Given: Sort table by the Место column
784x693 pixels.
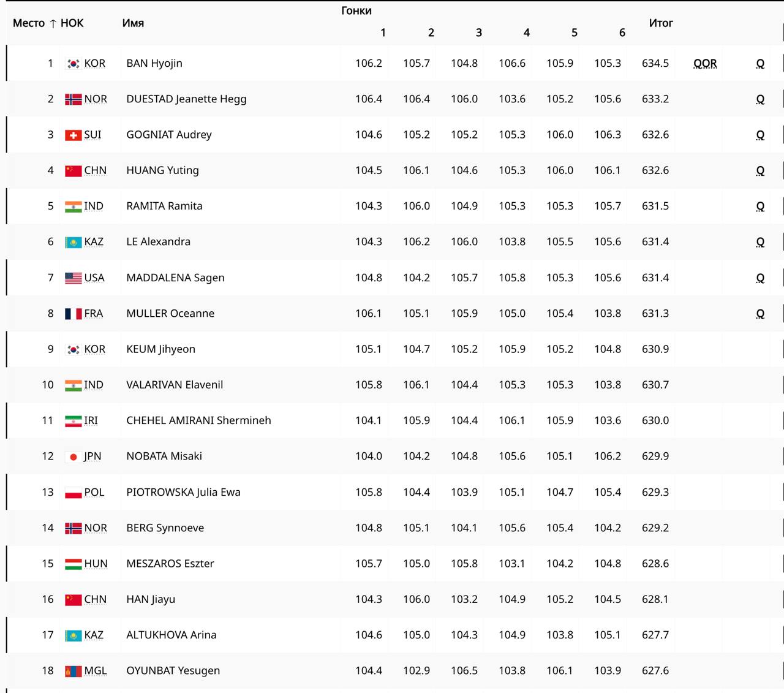Looking at the screenshot, I should [29, 23].
